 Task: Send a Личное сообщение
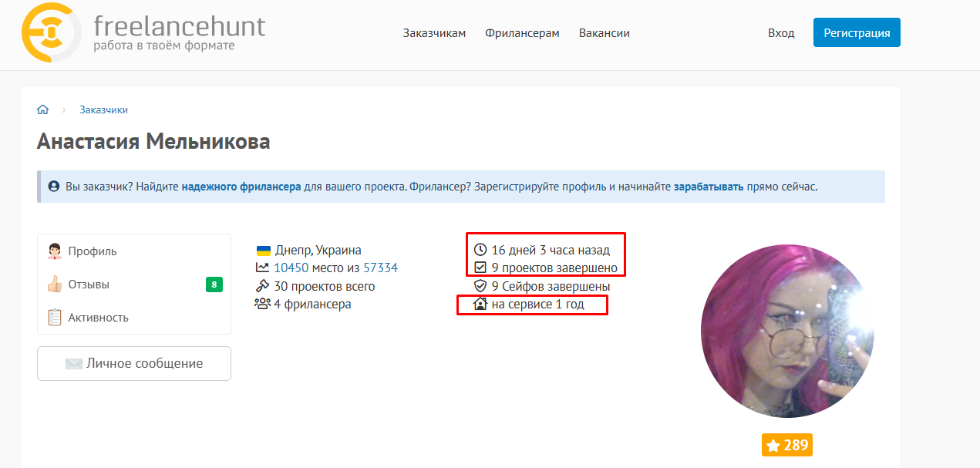click(134, 363)
